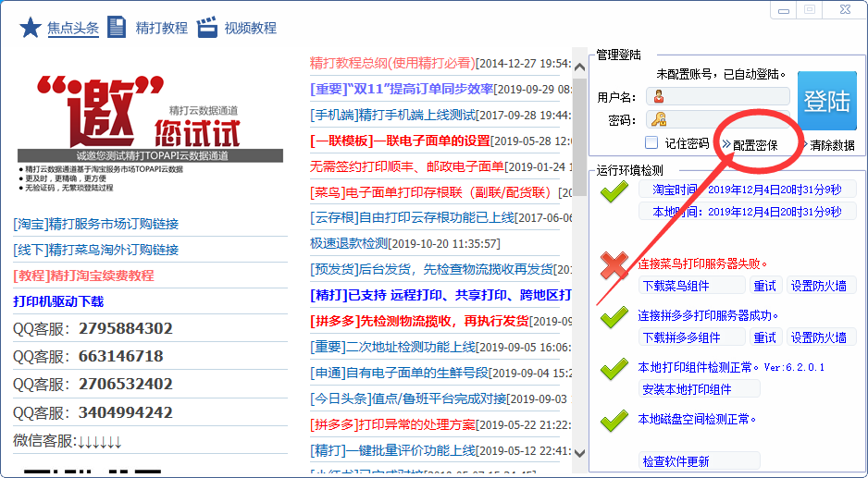This screenshot has height=478, width=868.
Task: Click the green checkmark for 本地打印组件检测
Action: (x=614, y=369)
